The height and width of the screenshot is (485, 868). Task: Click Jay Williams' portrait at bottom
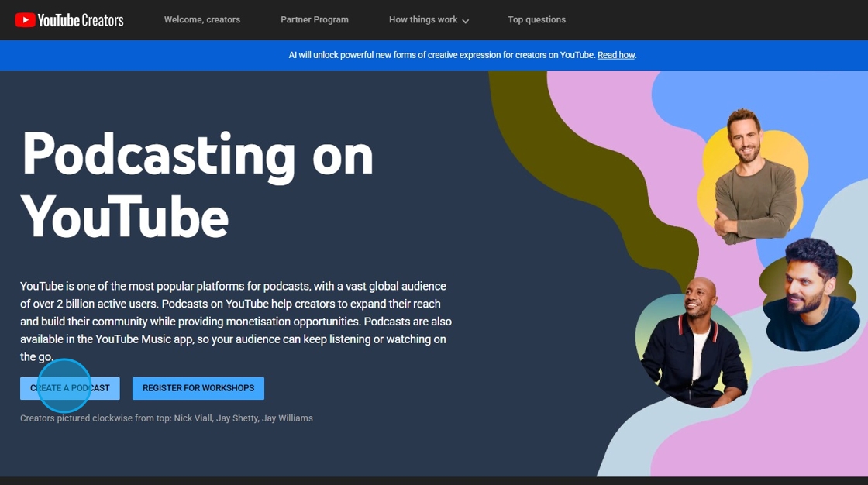coord(694,343)
